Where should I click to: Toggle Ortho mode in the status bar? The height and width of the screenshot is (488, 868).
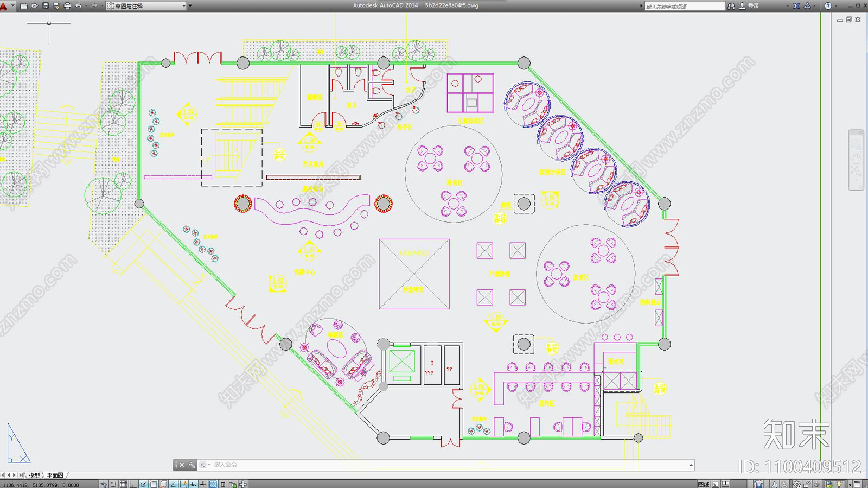(x=133, y=484)
